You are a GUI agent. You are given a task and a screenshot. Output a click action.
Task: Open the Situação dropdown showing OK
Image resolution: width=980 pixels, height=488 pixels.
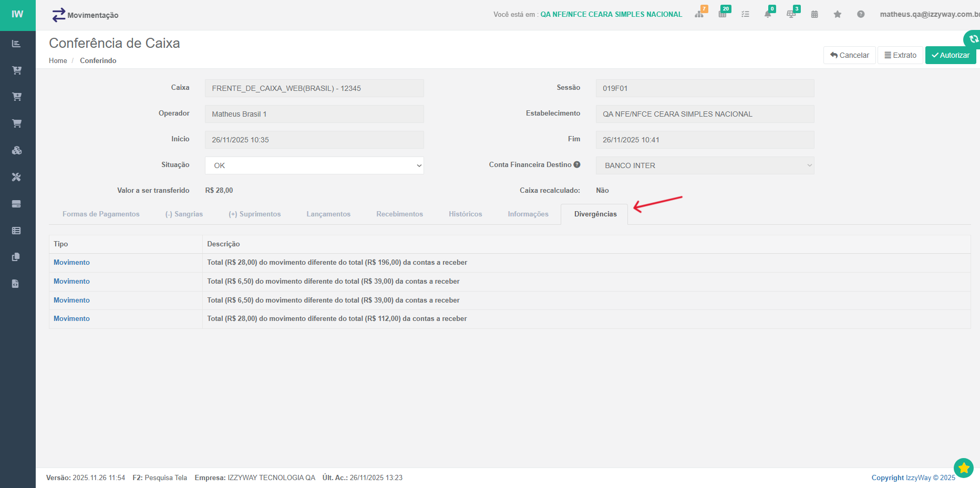click(x=314, y=165)
